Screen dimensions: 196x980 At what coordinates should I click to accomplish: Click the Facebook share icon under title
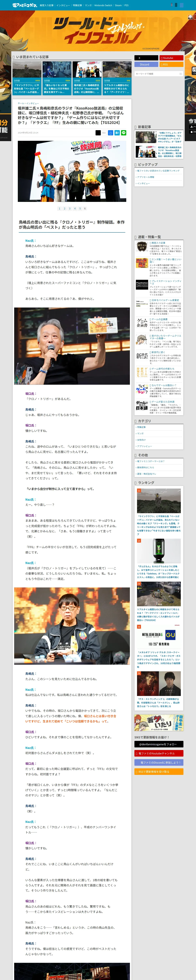coord(110,133)
